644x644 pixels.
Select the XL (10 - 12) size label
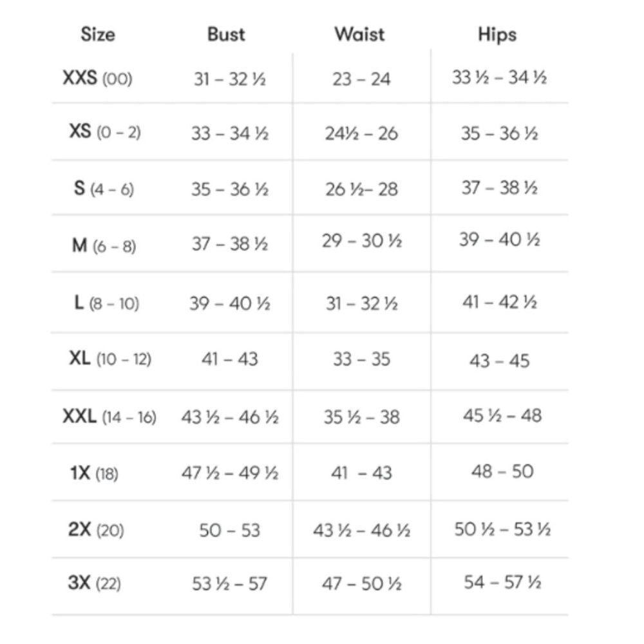pos(111,359)
